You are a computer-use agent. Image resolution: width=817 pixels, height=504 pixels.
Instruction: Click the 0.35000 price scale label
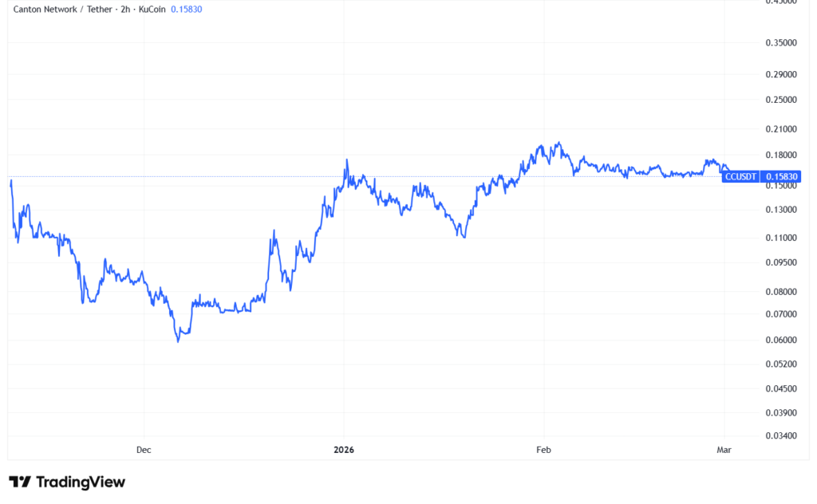click(780, 42)
